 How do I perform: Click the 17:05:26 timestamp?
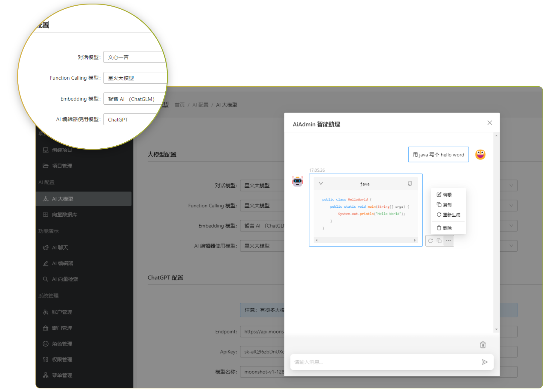(x=317, y=170)
